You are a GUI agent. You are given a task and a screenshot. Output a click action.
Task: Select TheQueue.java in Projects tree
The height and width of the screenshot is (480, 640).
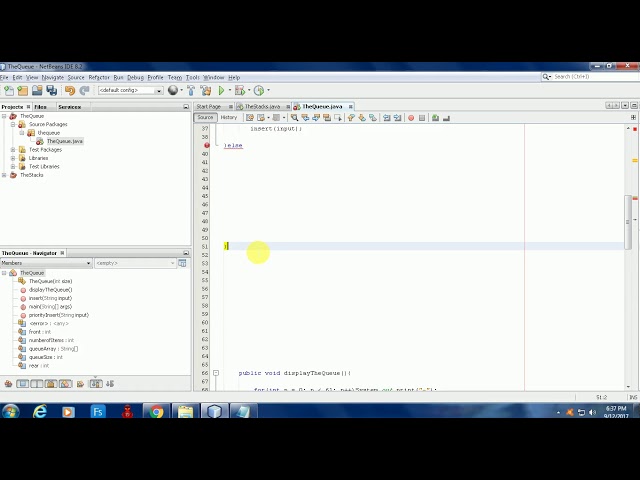point(64,141)
